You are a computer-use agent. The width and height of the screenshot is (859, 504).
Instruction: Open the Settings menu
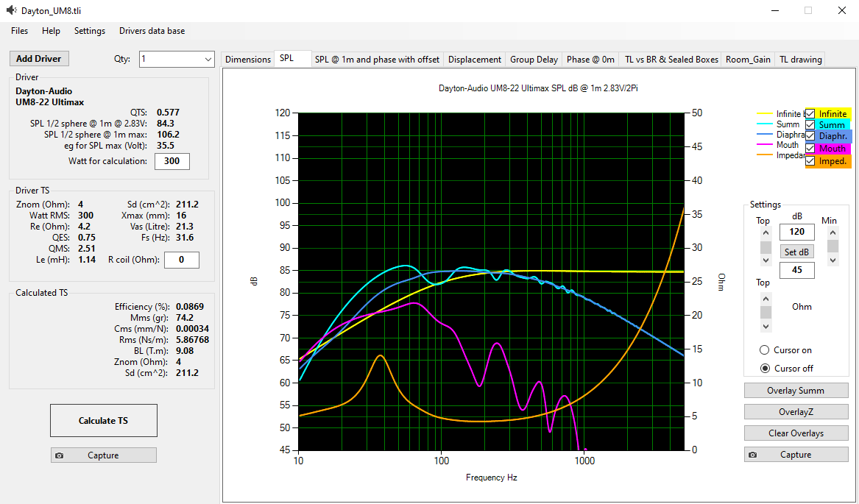pyautogui.click(x=90, y=31)
